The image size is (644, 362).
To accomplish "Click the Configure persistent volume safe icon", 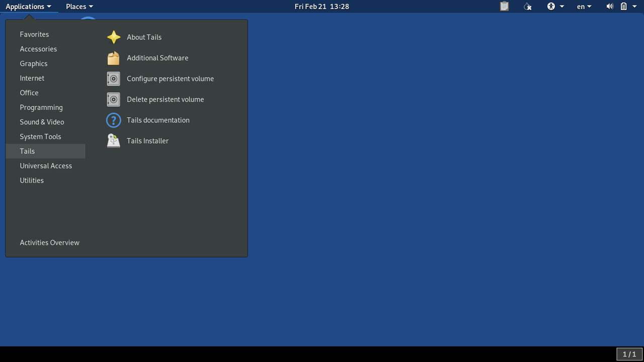I will (x=114, y=78).
